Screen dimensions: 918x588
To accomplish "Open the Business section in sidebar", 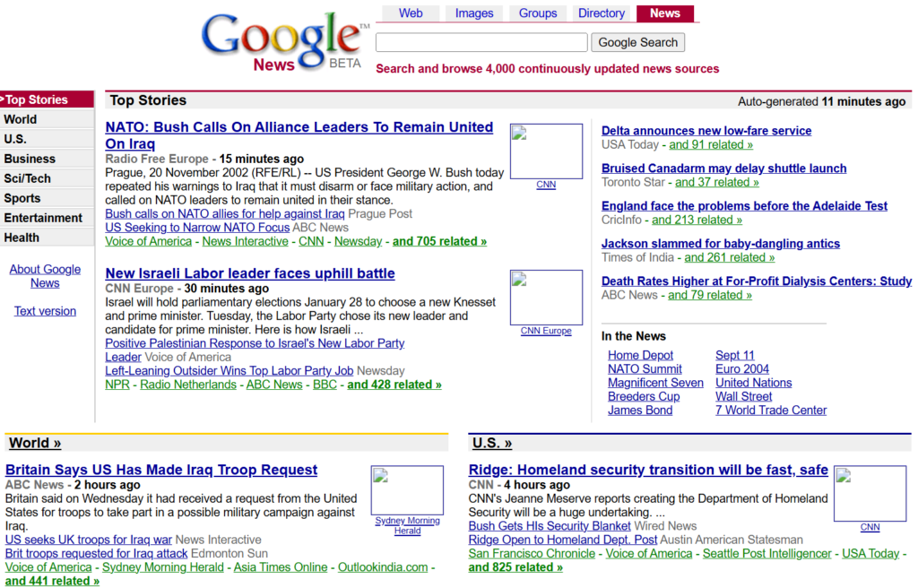I will pos(30,159).
